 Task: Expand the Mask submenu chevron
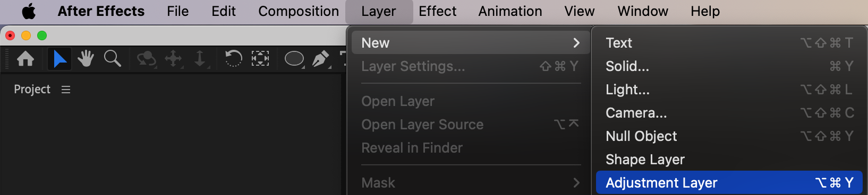pos(576,183)
